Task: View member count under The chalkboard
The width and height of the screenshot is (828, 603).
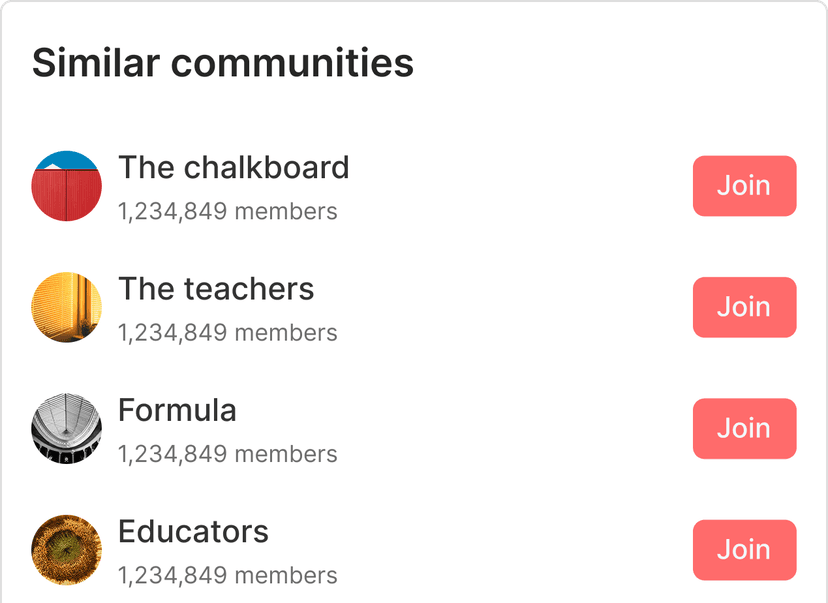Action: 227,212
